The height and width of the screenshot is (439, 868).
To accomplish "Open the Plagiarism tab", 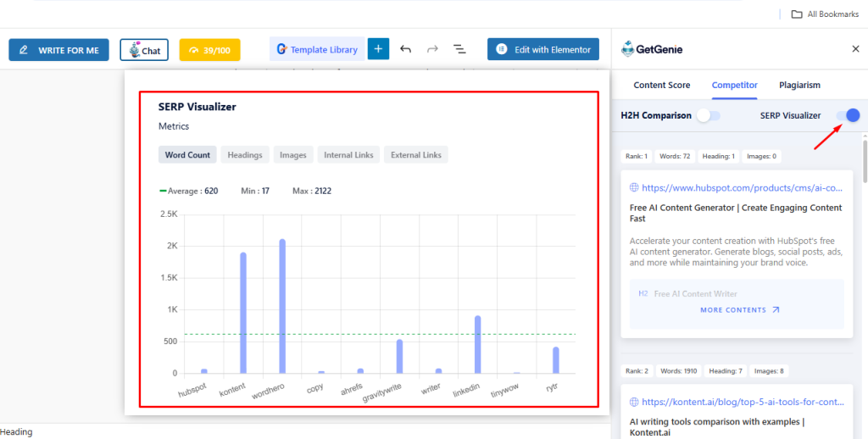I will tap(799, 86).
